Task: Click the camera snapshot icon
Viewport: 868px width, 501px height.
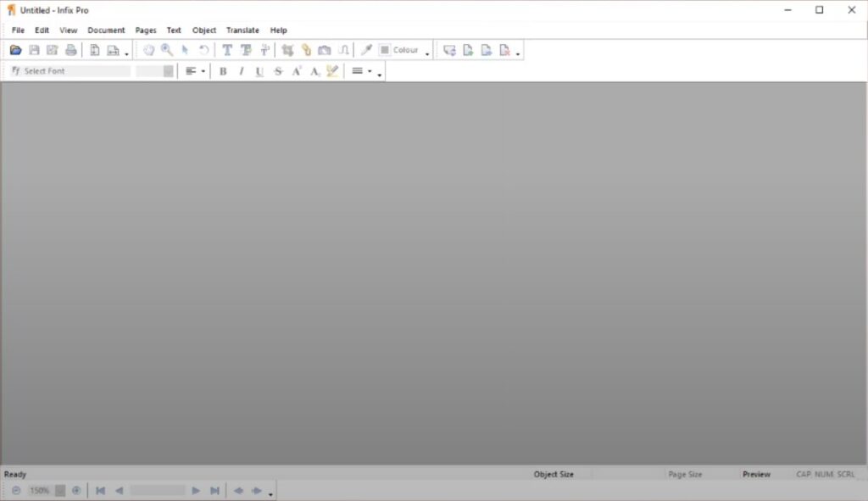Action: (x=325, y=50)
